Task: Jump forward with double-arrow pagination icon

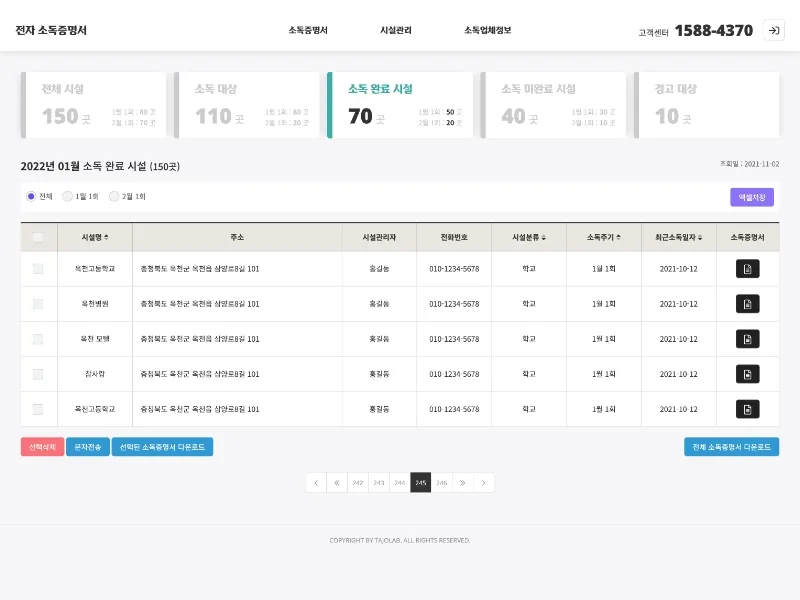Action: (x=462, y=483)
